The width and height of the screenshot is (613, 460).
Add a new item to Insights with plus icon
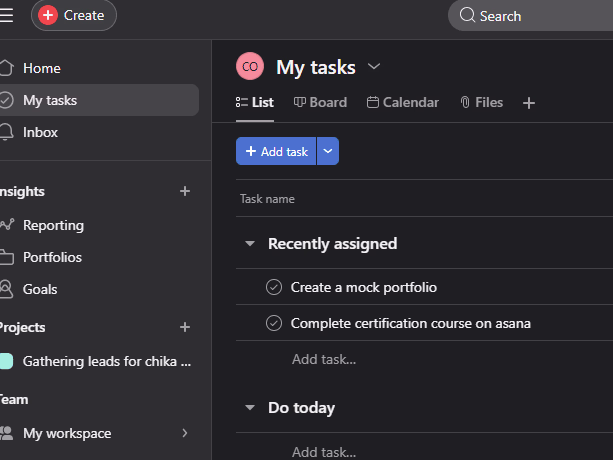[184, 191]
